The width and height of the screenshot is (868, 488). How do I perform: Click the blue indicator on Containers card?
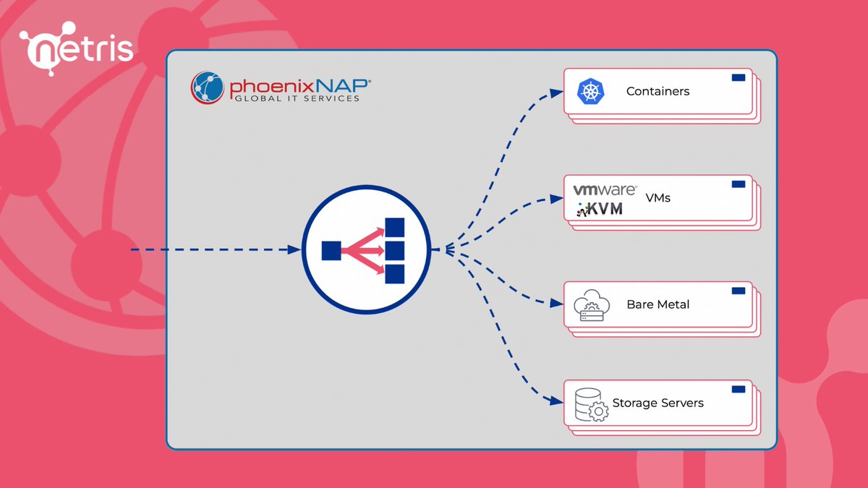(x=739, y=77)
